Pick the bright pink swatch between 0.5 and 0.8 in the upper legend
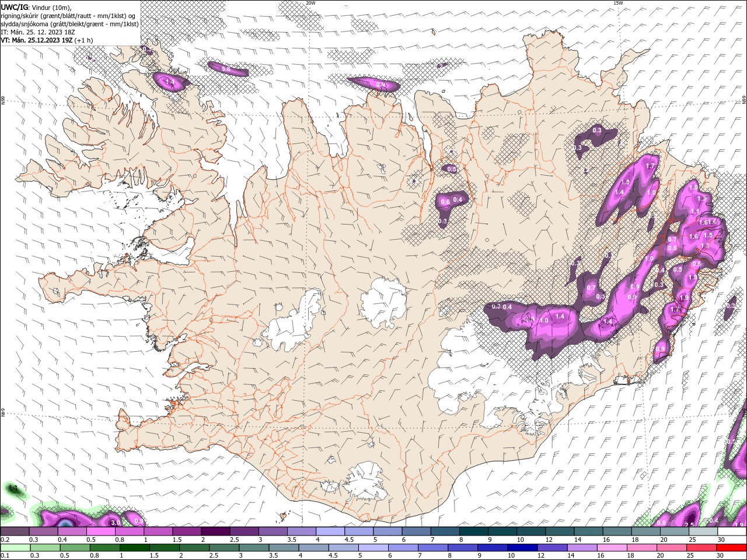The width and height of the screenshot is (747, 560). click(100, 532)
